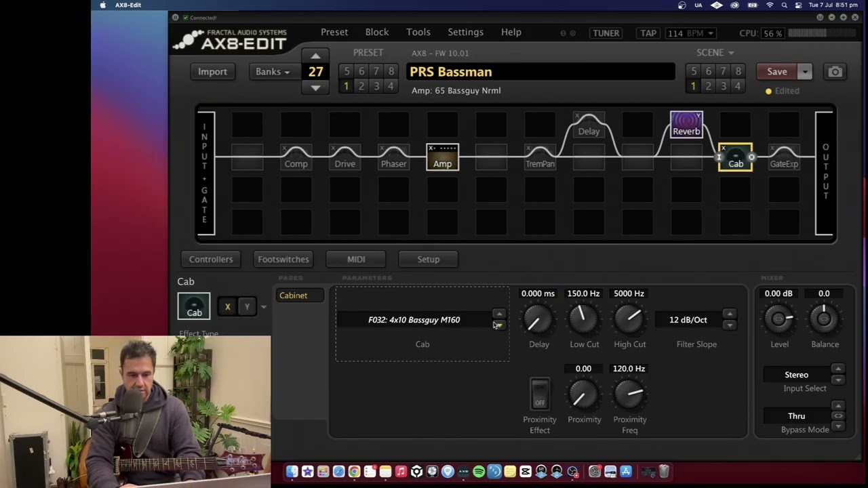Open the Music app from dock
The image size is (868, 488).
pyautogui.click(x=401, y=472)
